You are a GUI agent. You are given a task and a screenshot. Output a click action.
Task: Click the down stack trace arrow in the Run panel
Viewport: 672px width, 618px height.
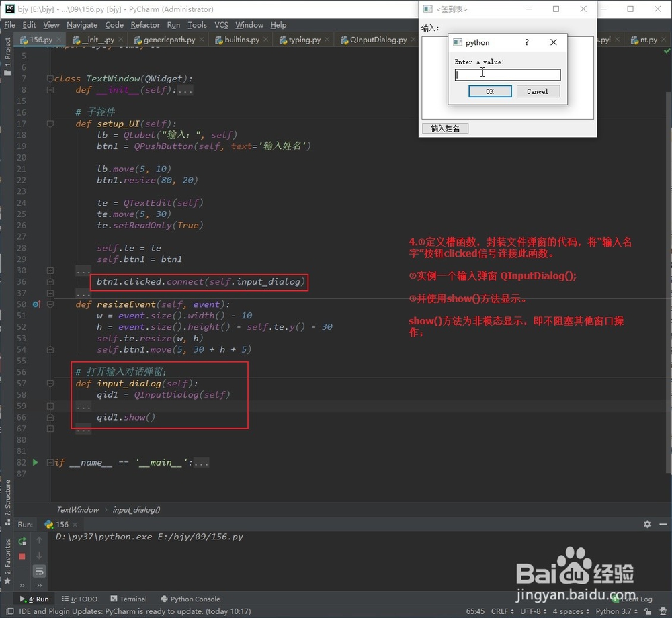pos(39,556)
